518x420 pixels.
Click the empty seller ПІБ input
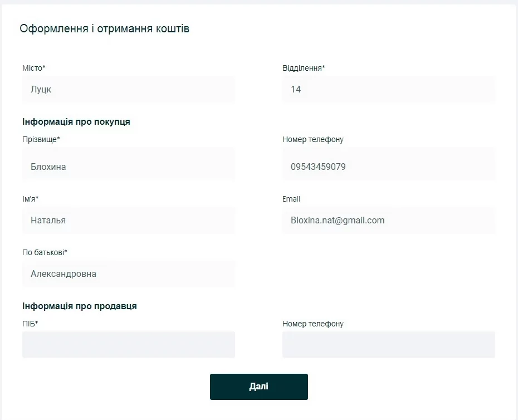coord(128,344)
